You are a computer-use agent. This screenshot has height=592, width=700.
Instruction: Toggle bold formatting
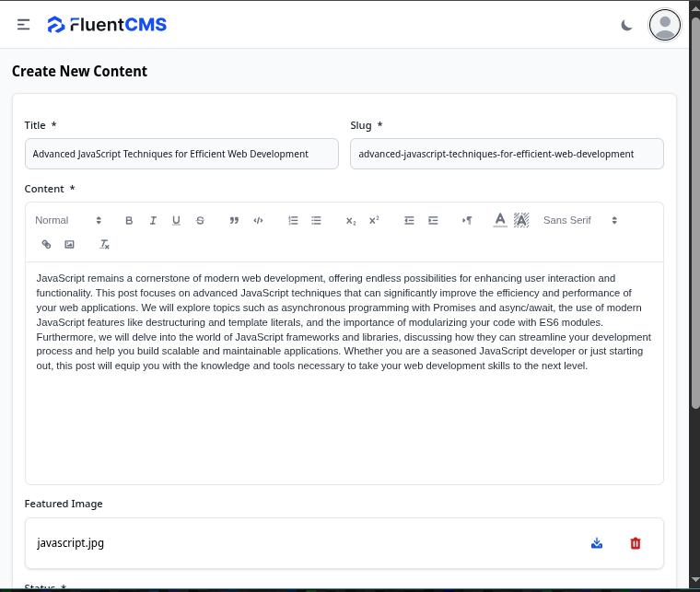pyautogui.click(x=129, y=220)
